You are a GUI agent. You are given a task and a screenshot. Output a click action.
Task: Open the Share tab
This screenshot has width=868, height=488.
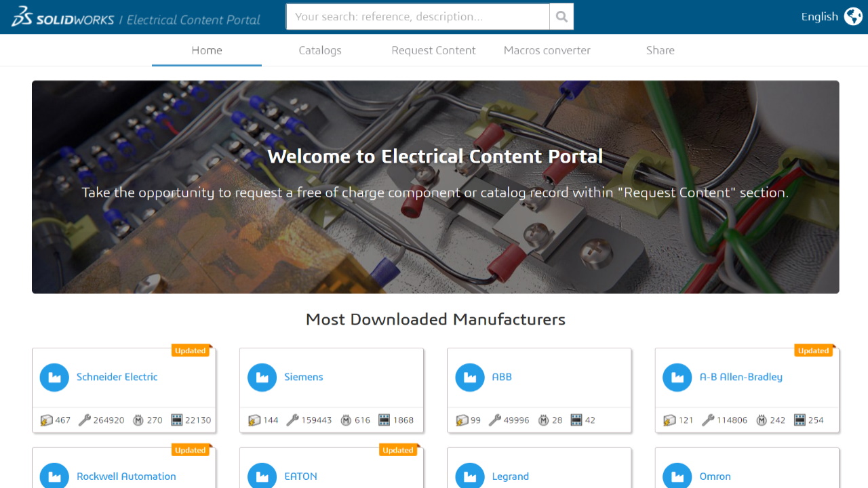[660, 50]
